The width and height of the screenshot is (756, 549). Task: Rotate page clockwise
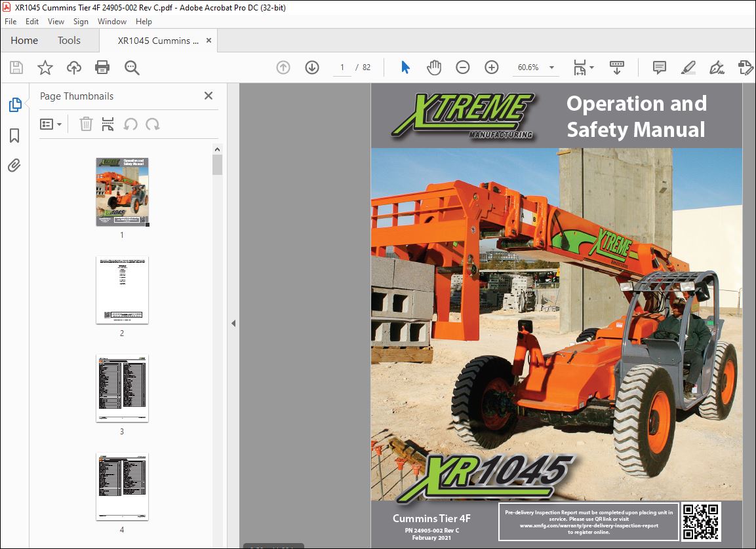(153, 124)
